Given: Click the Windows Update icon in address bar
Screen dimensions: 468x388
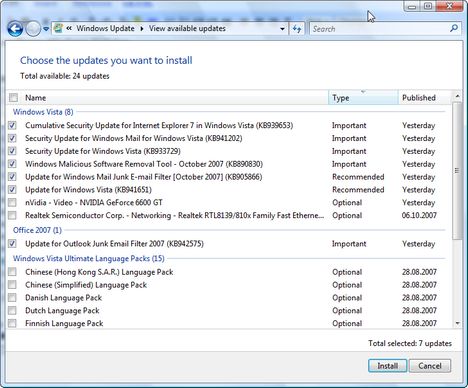Looking at the screenshot, I should [58, 29].
